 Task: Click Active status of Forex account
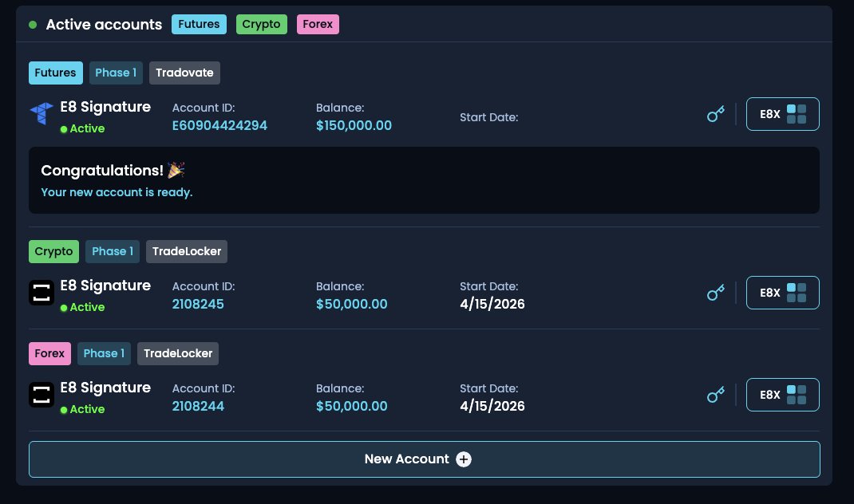(x=83, y=409)
